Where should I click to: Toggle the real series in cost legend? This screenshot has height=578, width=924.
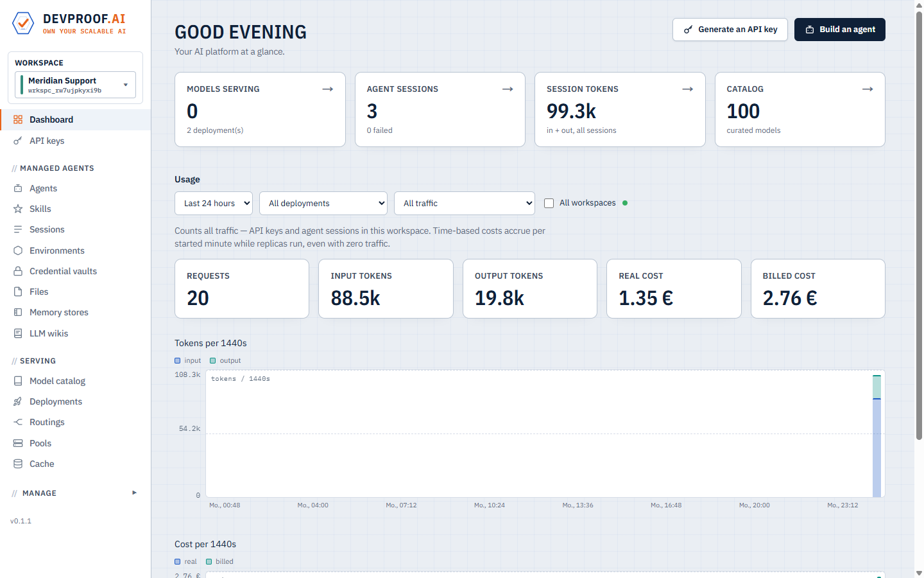pos(186,562)
